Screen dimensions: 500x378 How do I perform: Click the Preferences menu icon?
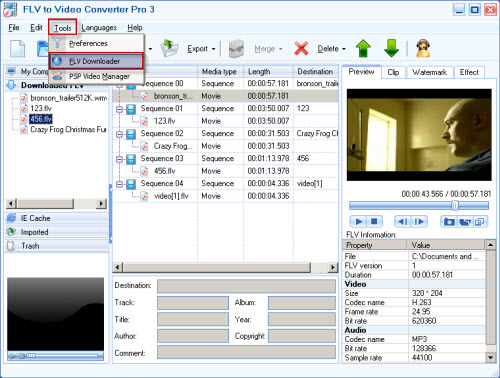click(57, 43)
